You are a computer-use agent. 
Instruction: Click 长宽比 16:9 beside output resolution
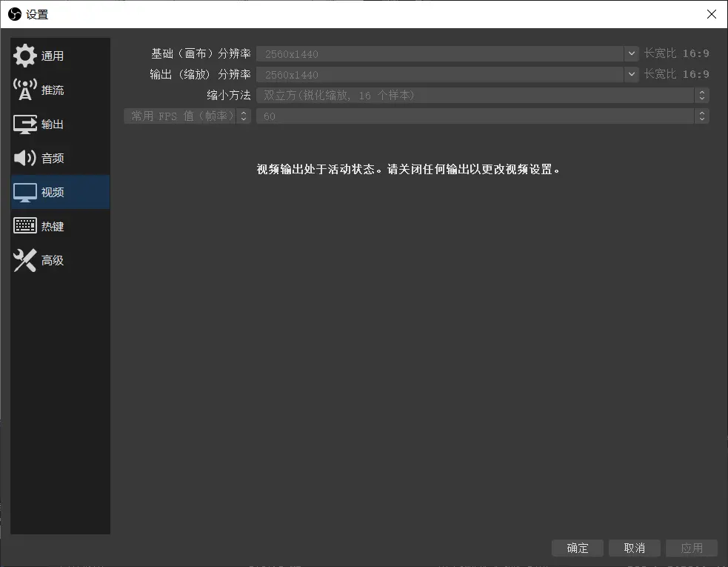676,74
